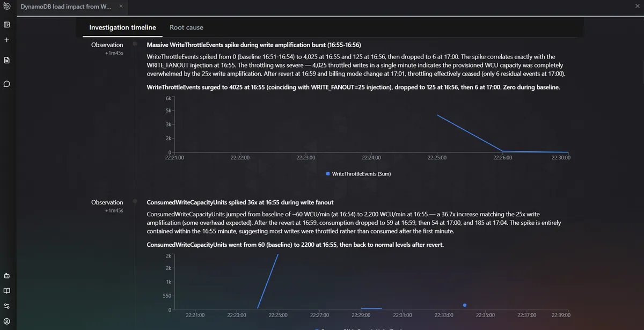Open the chat bubble icon
644x330 pixels.
pos(6,84)
